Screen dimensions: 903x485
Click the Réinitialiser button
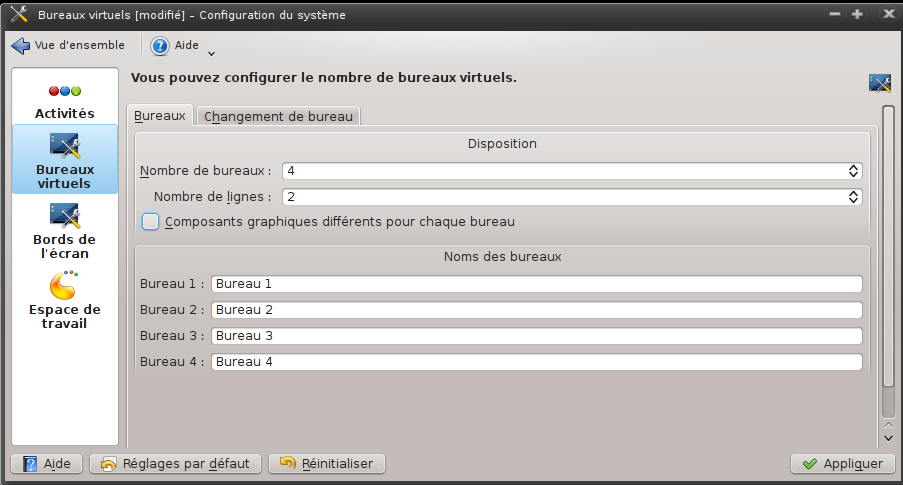[327, 464]
